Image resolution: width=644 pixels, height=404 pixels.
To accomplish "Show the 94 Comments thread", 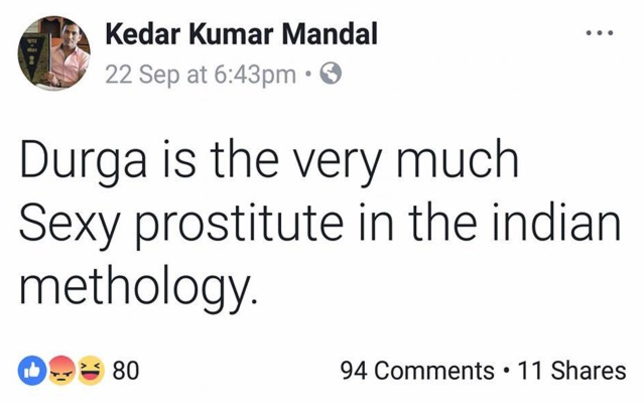I will (417, 371).
